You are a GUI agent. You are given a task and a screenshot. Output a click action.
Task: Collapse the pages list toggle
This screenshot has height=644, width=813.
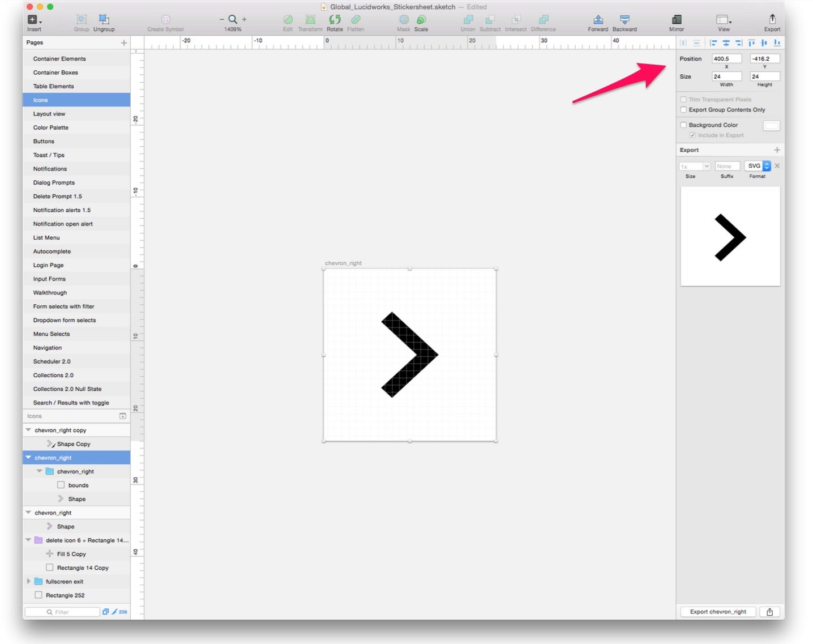[123, 416]
